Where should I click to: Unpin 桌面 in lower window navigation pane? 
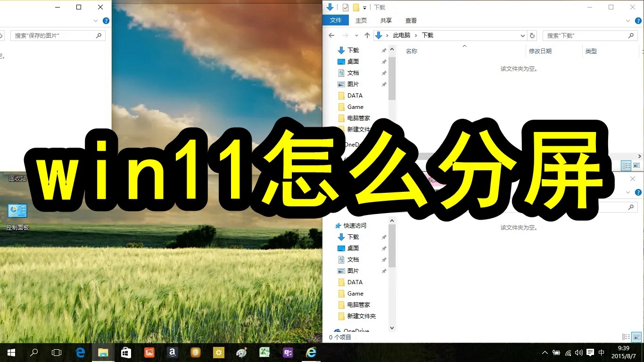(384, 248)
